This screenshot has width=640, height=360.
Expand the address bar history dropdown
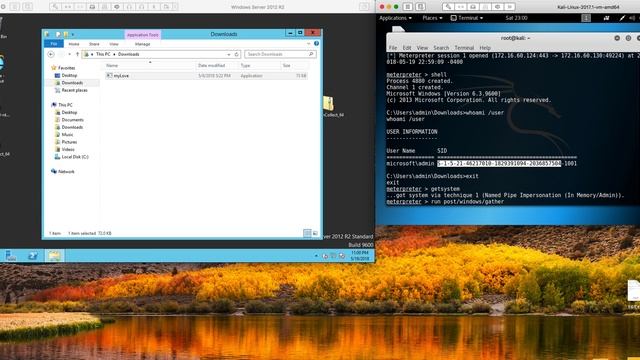coord(229,54)
